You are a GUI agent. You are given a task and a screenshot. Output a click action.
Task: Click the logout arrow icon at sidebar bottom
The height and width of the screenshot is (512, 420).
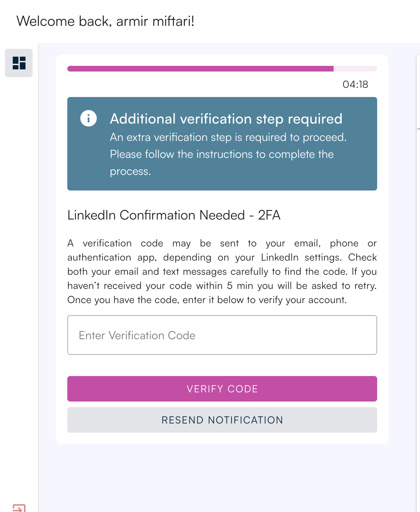pos(19,508)
